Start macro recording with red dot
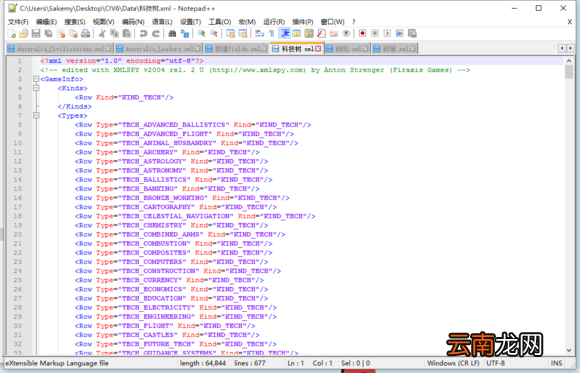Screen dimensions: 580x373 362,34
